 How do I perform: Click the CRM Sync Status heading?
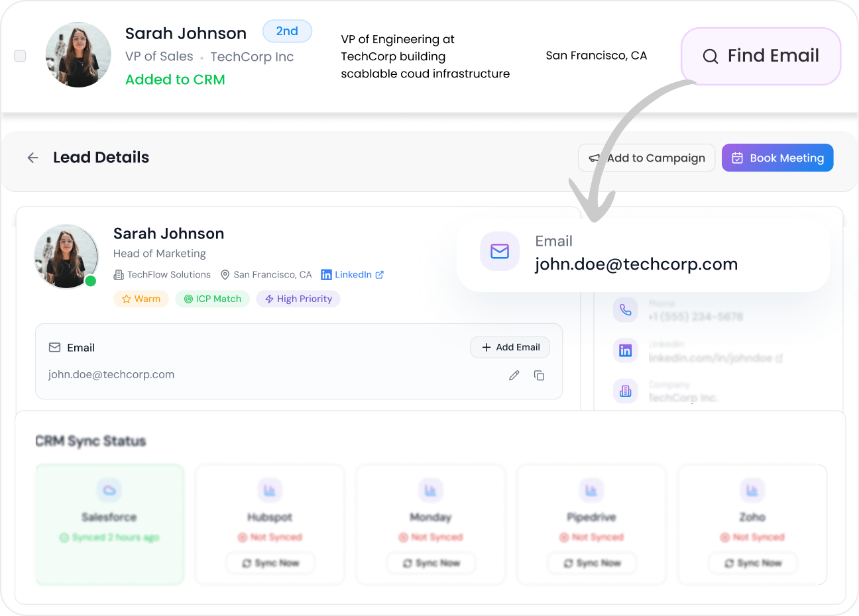tap(91, 441)
